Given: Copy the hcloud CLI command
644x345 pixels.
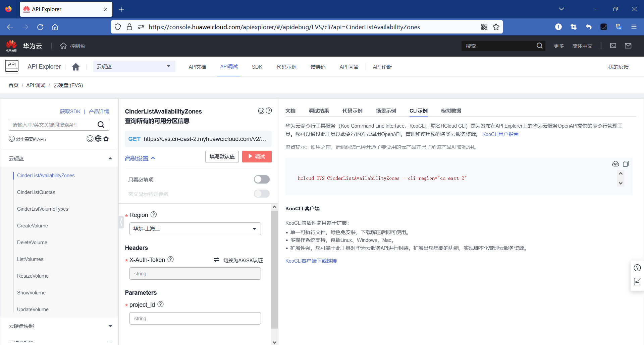Looking at the screenshot, I should [626, 164].
